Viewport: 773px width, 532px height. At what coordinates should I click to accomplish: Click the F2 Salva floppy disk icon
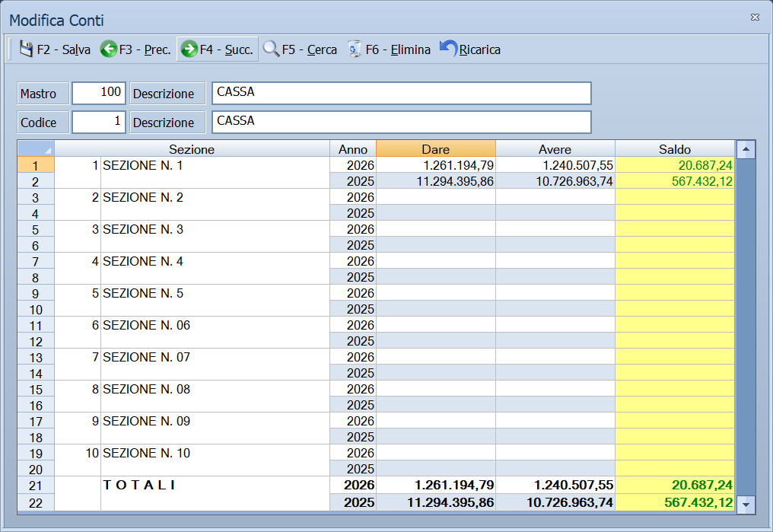(x=26, y=49)
